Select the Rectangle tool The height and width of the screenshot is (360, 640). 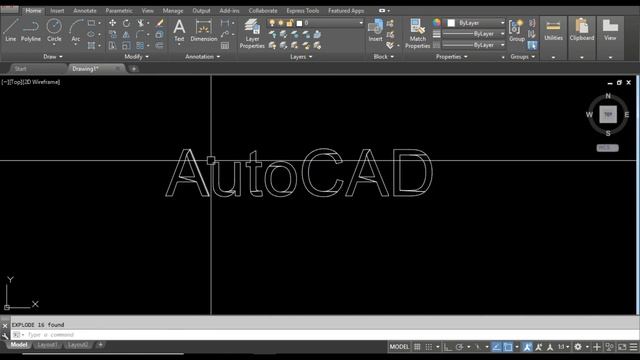(91, 23)
